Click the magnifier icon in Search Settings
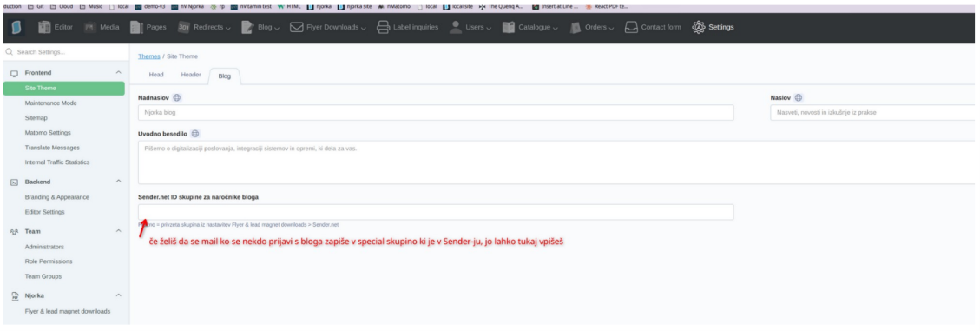Screen dimensions: 980x331 pyautogui.click(x=9, y=52)
